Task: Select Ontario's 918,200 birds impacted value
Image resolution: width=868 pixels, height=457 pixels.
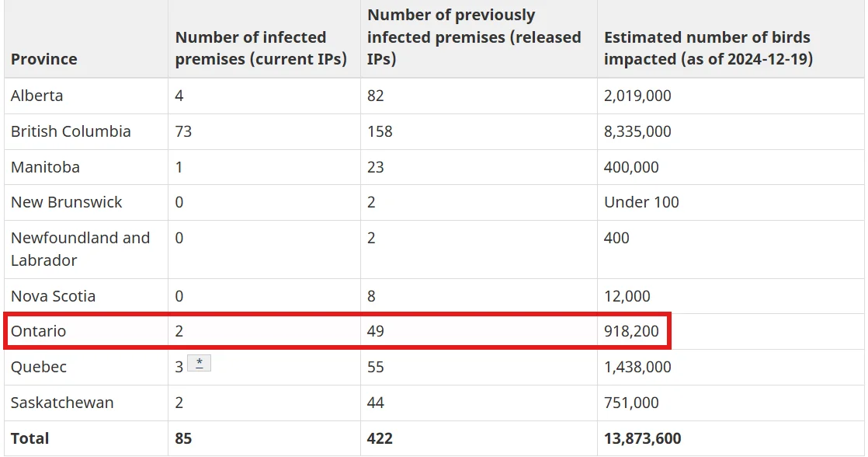Action: click(x=631, y=330)
